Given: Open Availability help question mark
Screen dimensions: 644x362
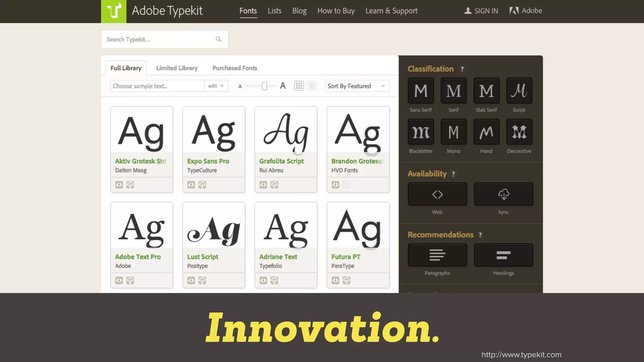Looking at the screenshot, I should (x=453, y=174).
